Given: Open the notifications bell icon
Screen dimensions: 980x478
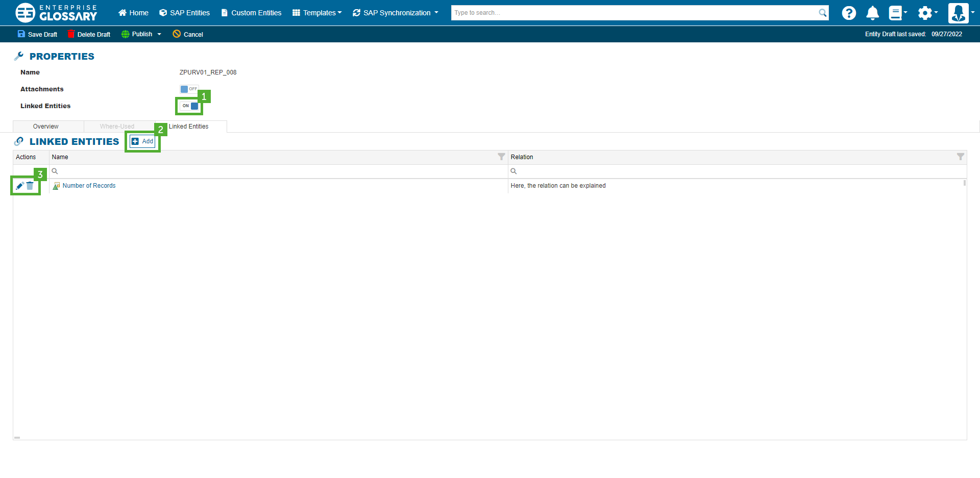Looking at the screenshot, I should 872,13.
